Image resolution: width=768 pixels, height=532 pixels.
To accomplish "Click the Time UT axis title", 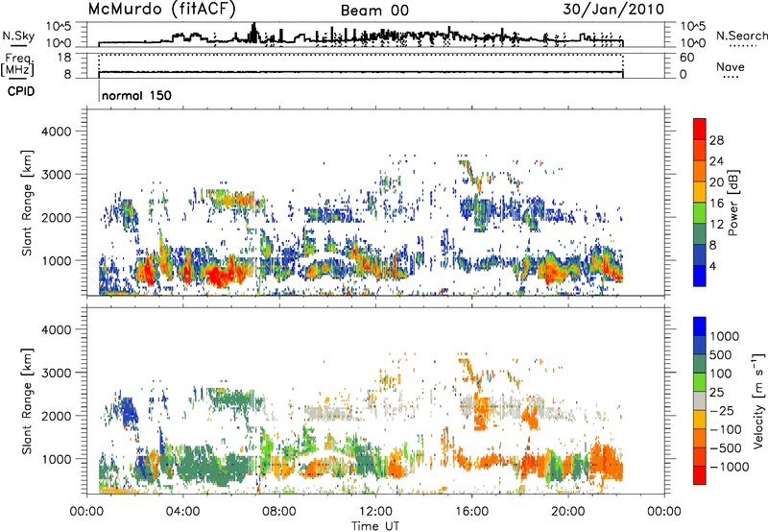I will coord(375,525).
